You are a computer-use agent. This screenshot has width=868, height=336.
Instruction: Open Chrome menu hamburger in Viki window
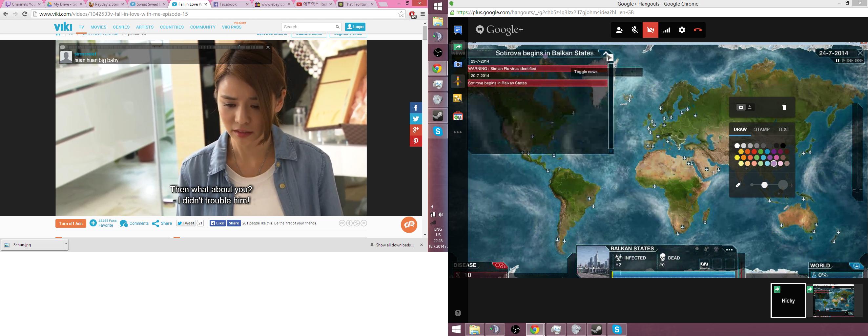coord(423,14)
